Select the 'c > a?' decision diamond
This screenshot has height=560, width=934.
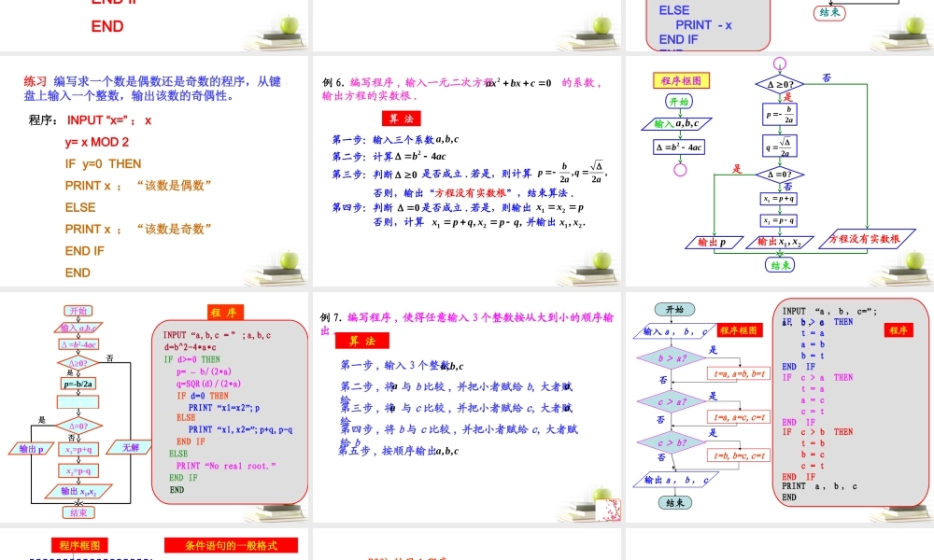(x=672, y=401)
